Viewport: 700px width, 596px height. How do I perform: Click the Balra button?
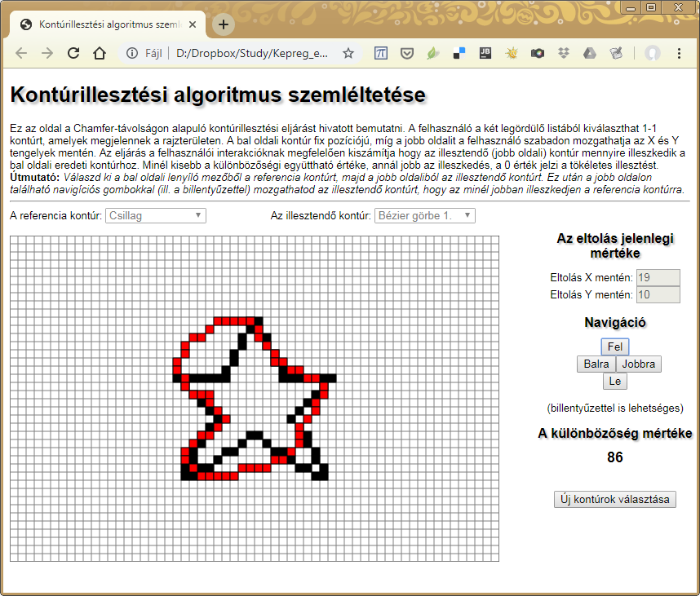tap(596, 364)
